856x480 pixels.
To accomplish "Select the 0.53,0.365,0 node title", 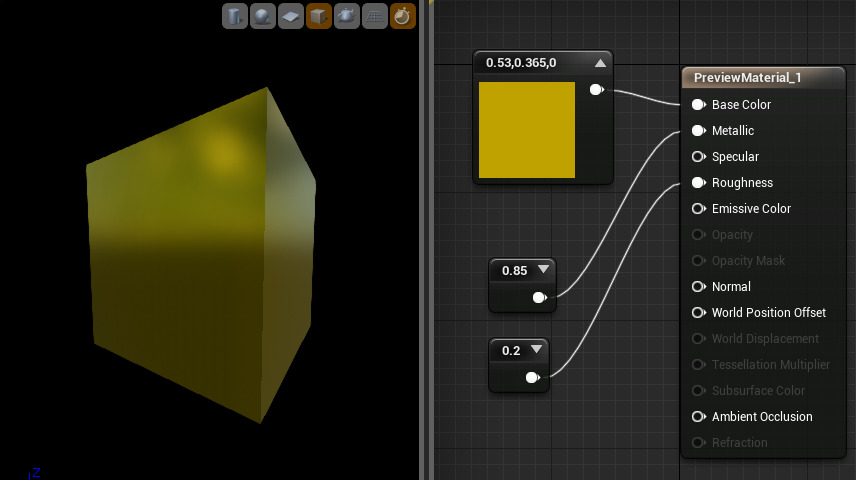I will pyautogui.click(x=521, y=63).
